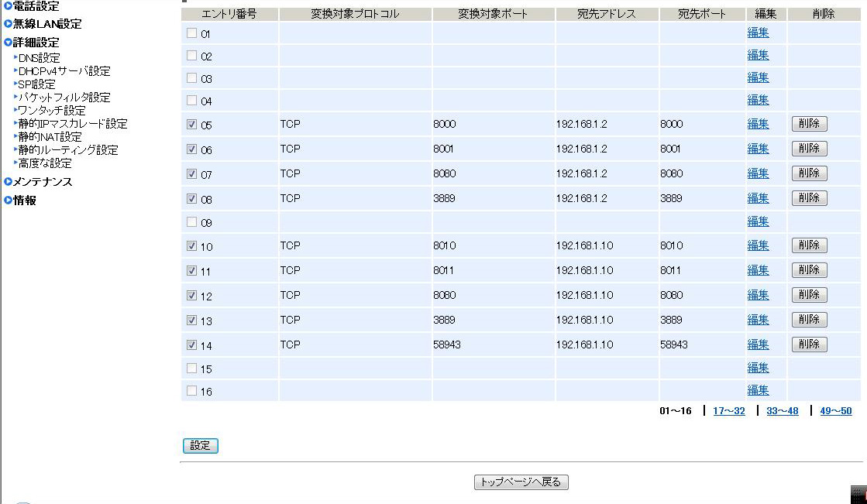Open DHCPv4サーバ設定 from sidebar
Viewport: 867px width, 504px height.
(x=64, y=71)
